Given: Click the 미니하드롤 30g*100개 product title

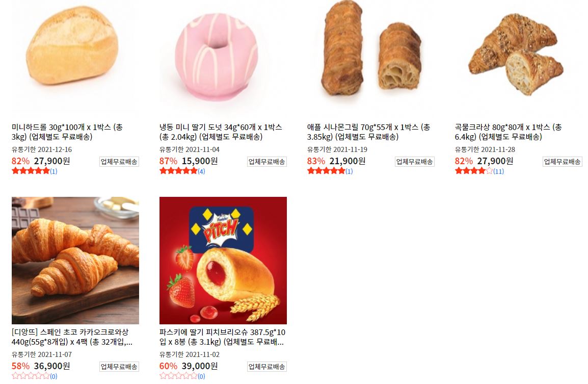Looking at the screenshot, I should click(x=67, y=132).
